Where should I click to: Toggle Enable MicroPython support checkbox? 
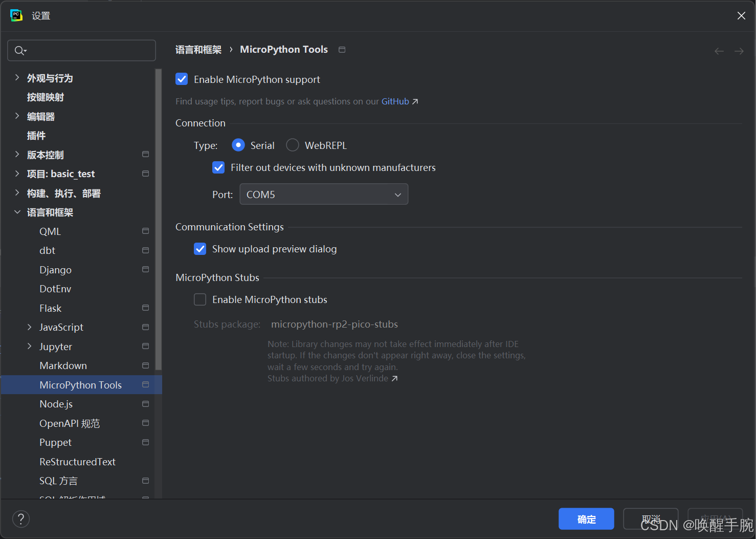point(182,79)
